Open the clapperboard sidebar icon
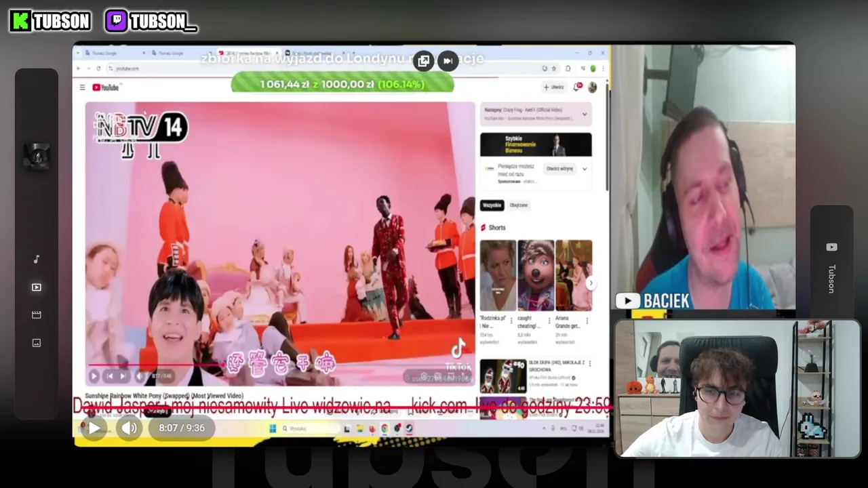 (x=37, y=314)
